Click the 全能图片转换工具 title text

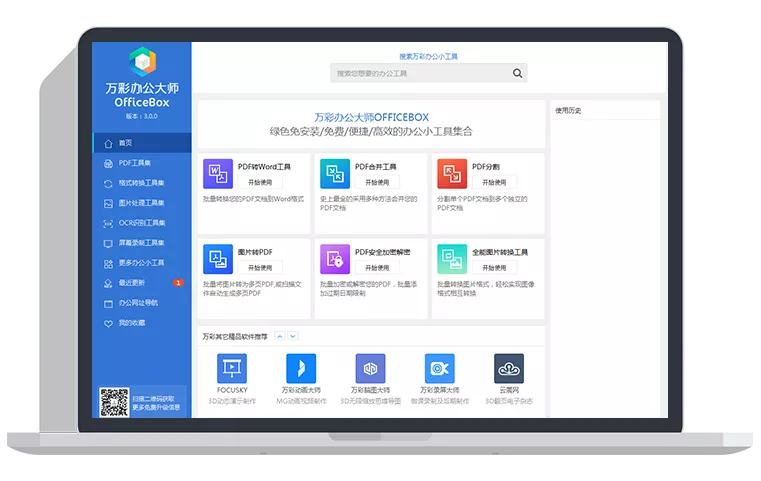pos(500,252)
